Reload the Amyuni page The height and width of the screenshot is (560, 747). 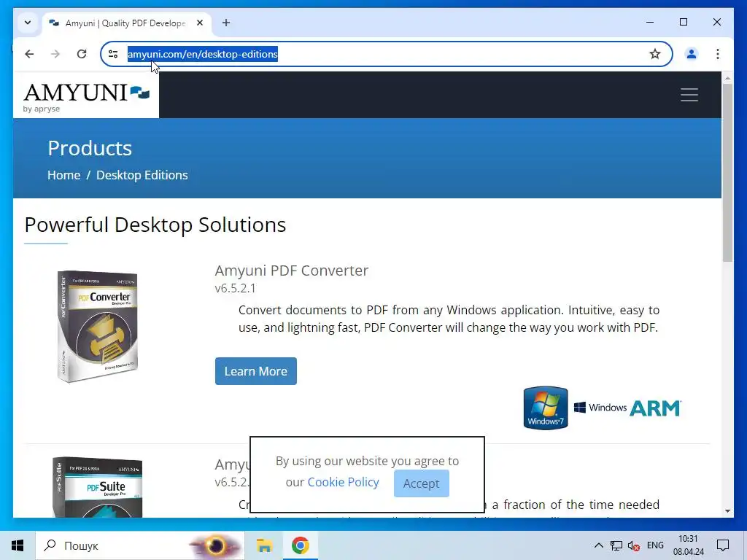(82, 54)
